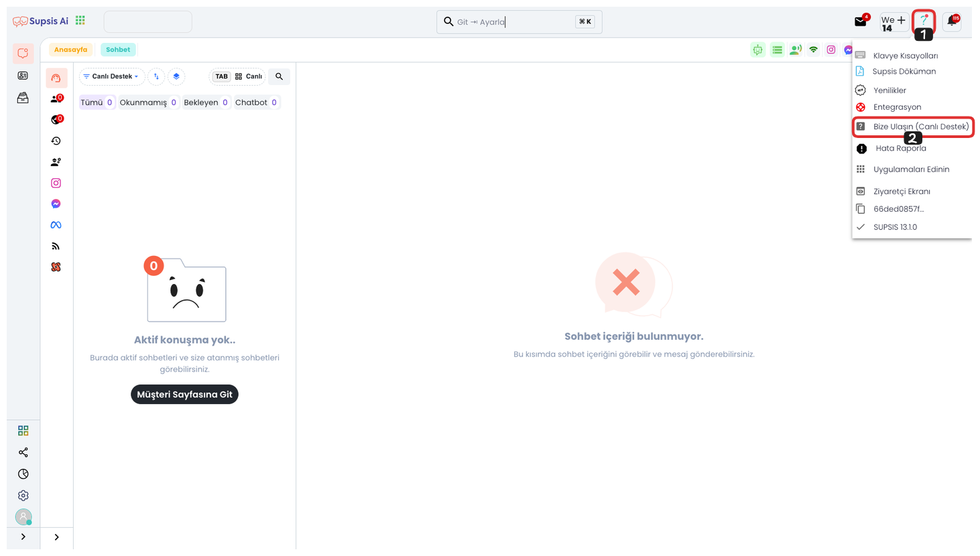Click the help question mark icon
The height and width of the screenshot is (556, 980).
pyautogui.click(x=924, y=20)
